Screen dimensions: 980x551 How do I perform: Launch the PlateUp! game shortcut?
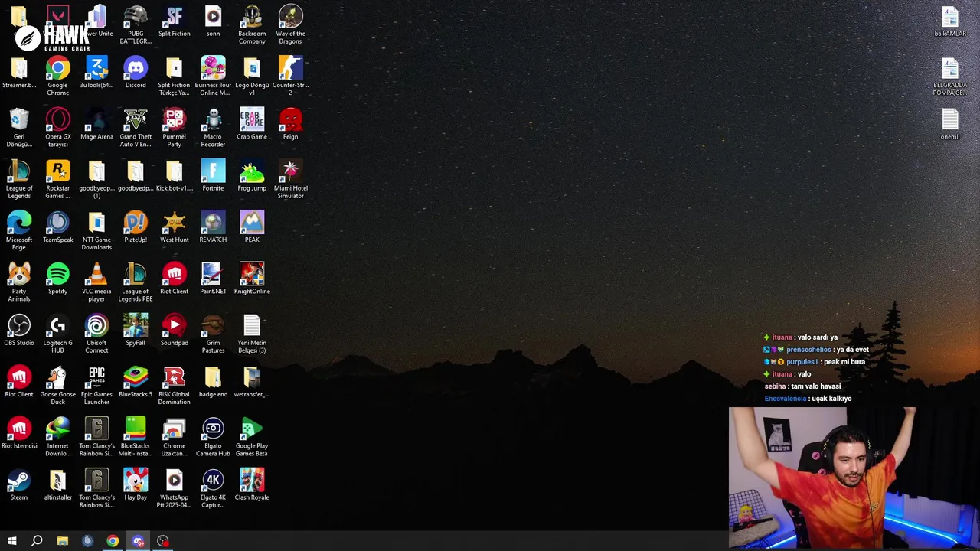(x=136, y=223)
